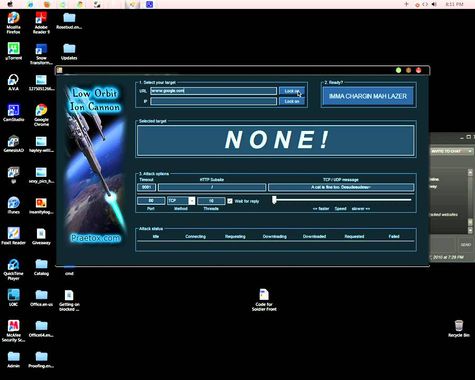This screenshot has width=475, height=380.
Task: Click the Threads count field
Action: (x=211, y=201)
